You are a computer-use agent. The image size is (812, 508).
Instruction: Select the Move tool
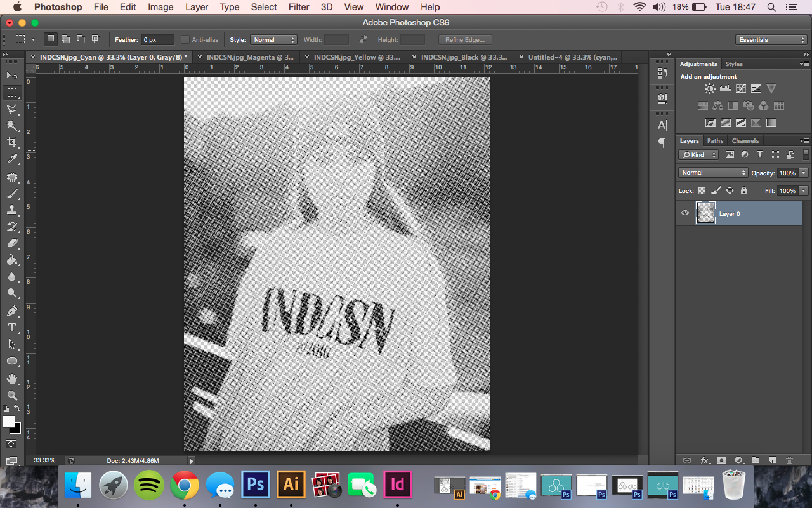11,76
